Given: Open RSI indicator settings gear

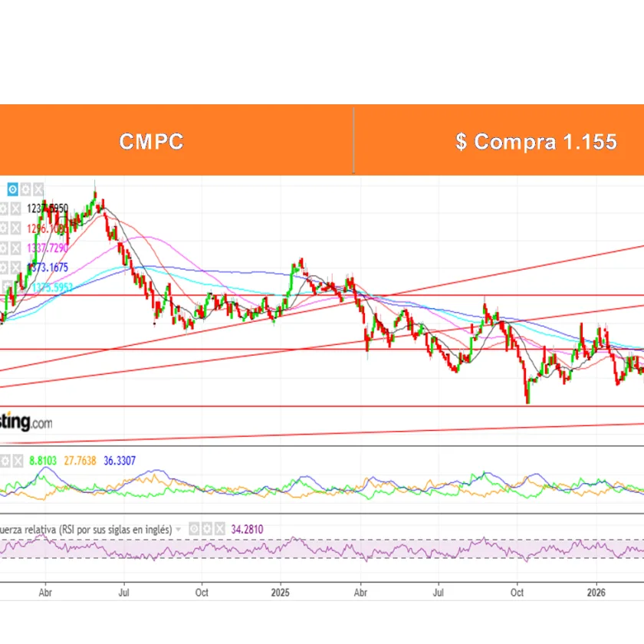Looking at the screenshot, I should (x=205, y=529).
